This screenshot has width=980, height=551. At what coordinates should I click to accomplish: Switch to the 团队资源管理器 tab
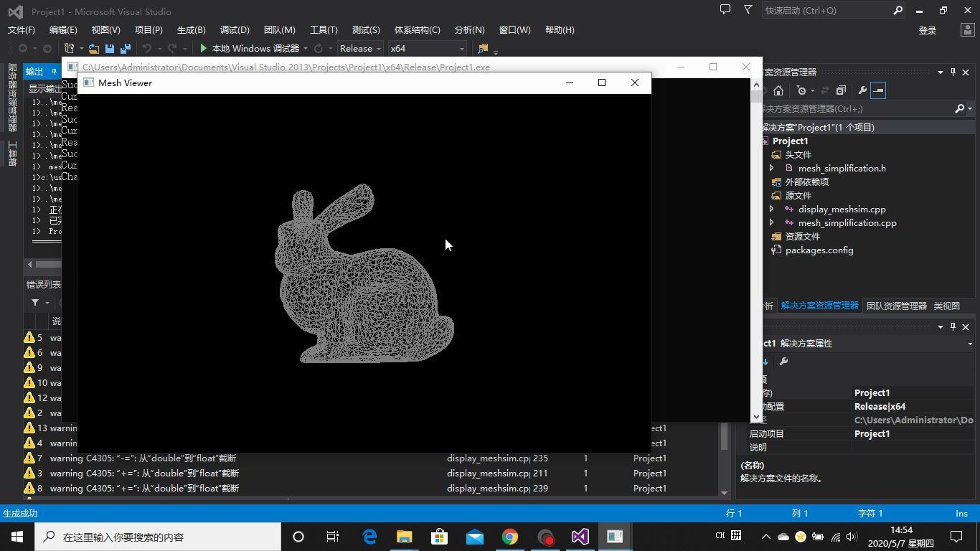click(x=896, y=306)
